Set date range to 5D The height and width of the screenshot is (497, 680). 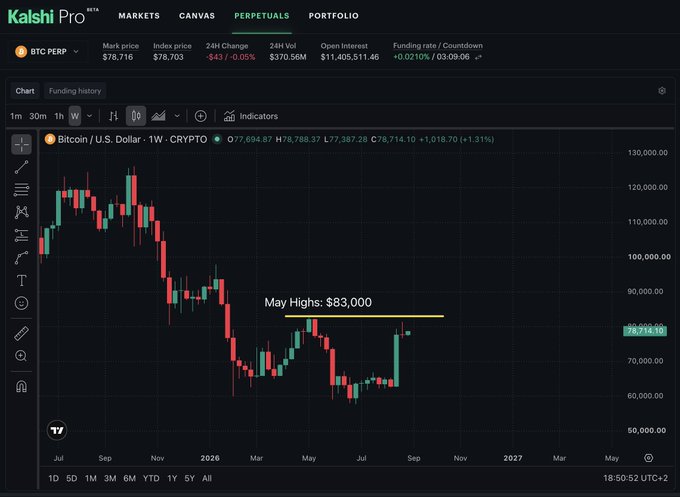(72, 478)
